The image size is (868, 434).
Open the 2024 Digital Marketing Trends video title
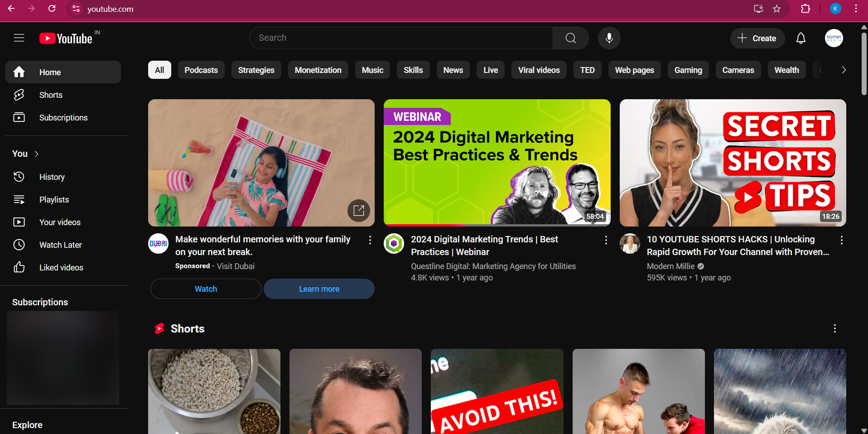click(x=484, y=246)
